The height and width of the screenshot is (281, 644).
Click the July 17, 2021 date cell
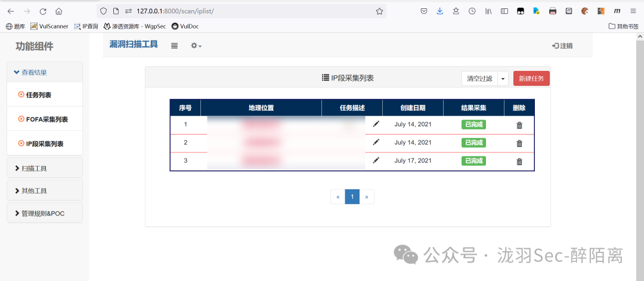[x=413, y=160]
